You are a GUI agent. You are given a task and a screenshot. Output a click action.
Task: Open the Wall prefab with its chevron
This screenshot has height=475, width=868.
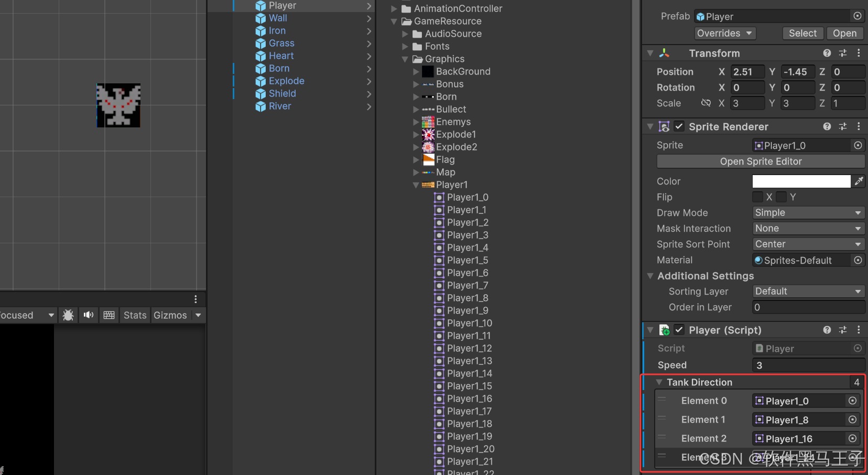point(369,18)
